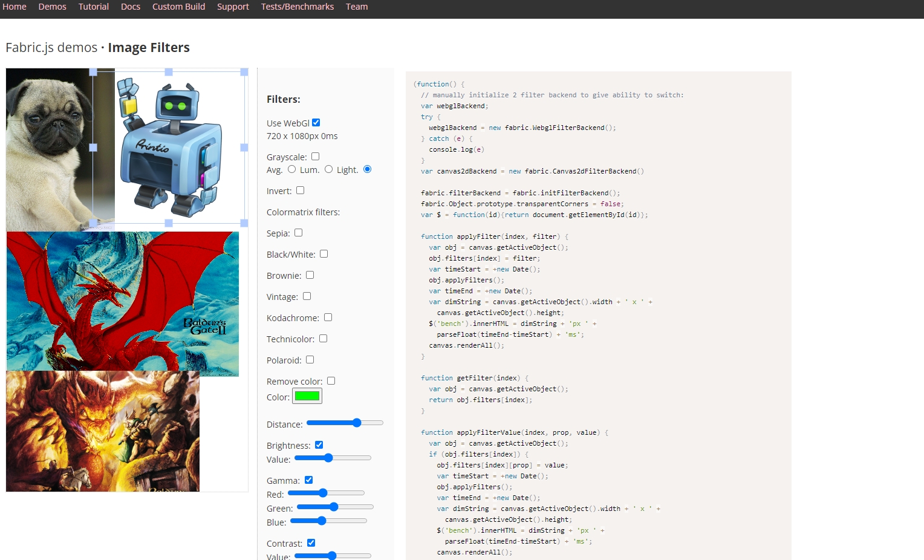
Task: Select the Light. grayscale mode radio
Action: coord(367,169)
